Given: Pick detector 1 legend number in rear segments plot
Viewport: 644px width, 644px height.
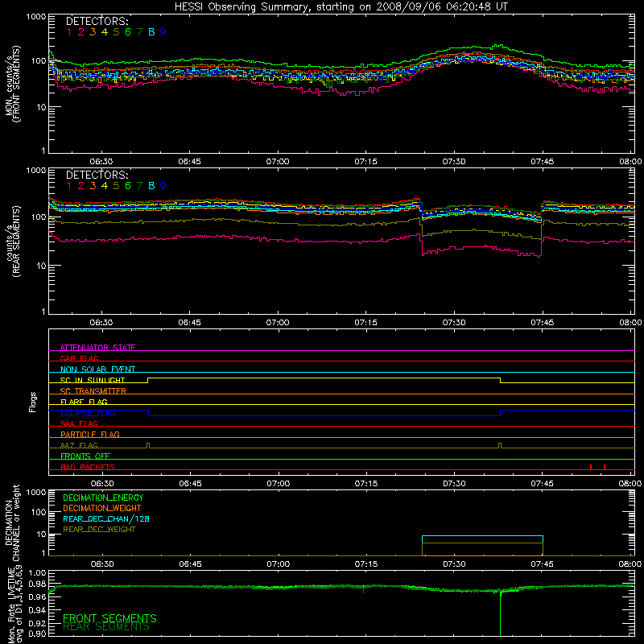Looking at the screenshot, I should point(69,186).
